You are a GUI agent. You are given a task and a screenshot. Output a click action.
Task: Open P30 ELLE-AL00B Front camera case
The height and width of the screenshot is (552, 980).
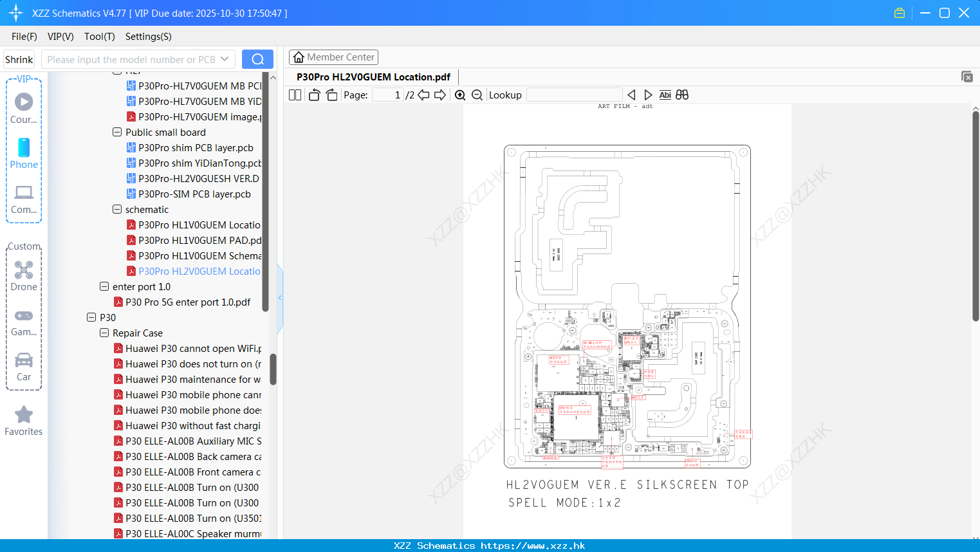coord(187,472)
